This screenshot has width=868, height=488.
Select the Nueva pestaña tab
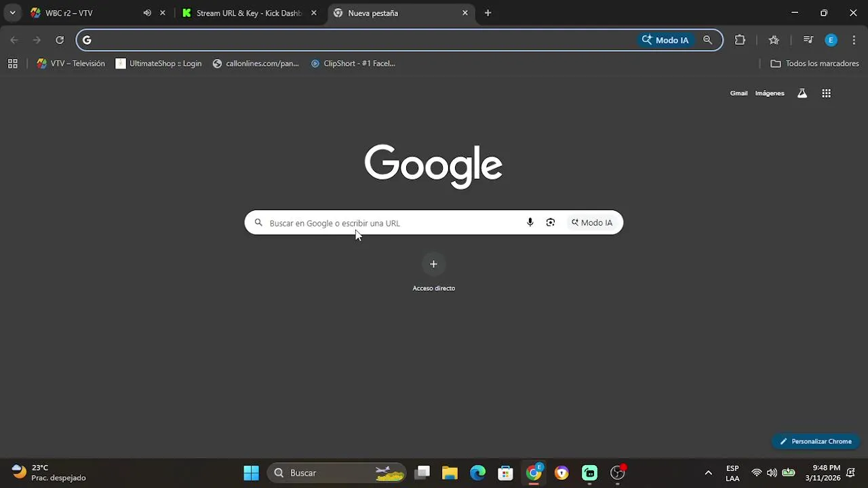point(400,13)
